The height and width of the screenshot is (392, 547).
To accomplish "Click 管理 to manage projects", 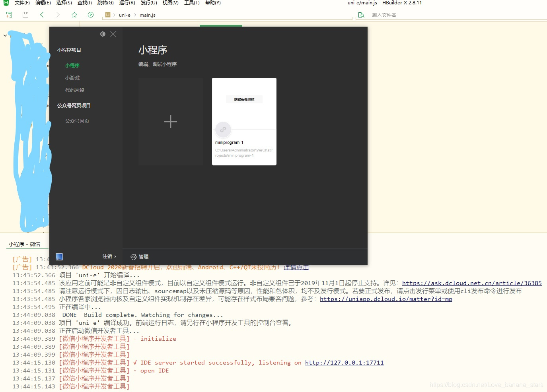I will tap(140, 257).
